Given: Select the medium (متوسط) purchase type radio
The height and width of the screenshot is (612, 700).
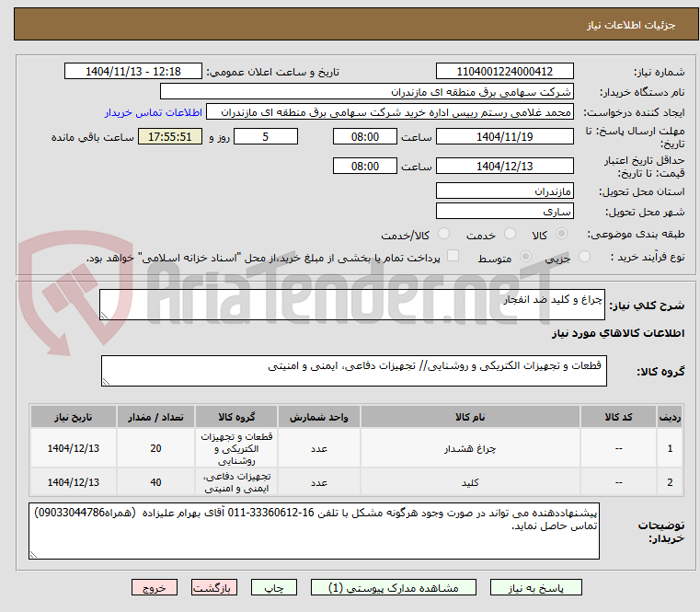Looking at the screenshot, I should [x=525, y=257].
